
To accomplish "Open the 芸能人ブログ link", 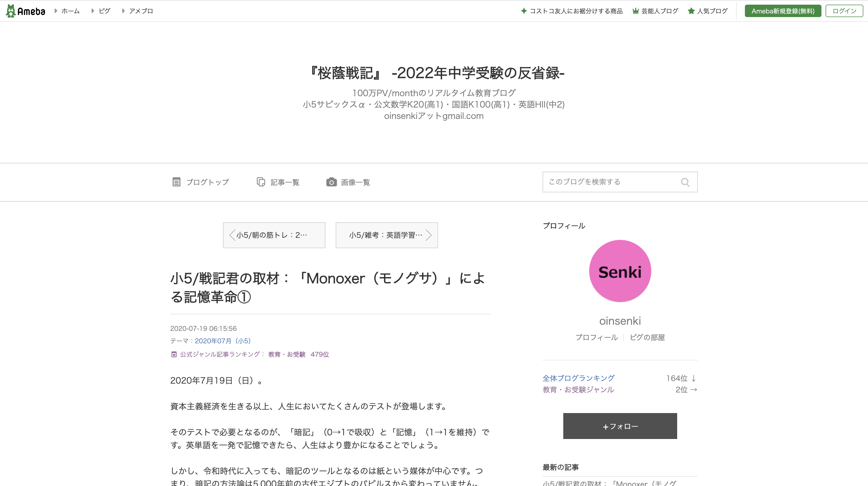I will (660, 11).
